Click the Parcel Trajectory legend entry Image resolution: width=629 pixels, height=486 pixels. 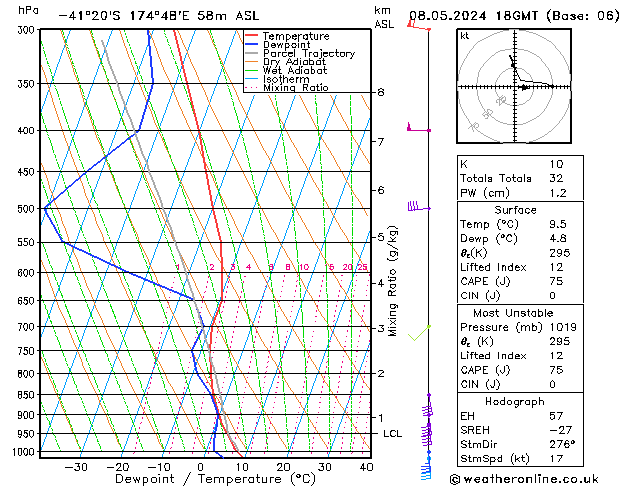coord(308,53)
